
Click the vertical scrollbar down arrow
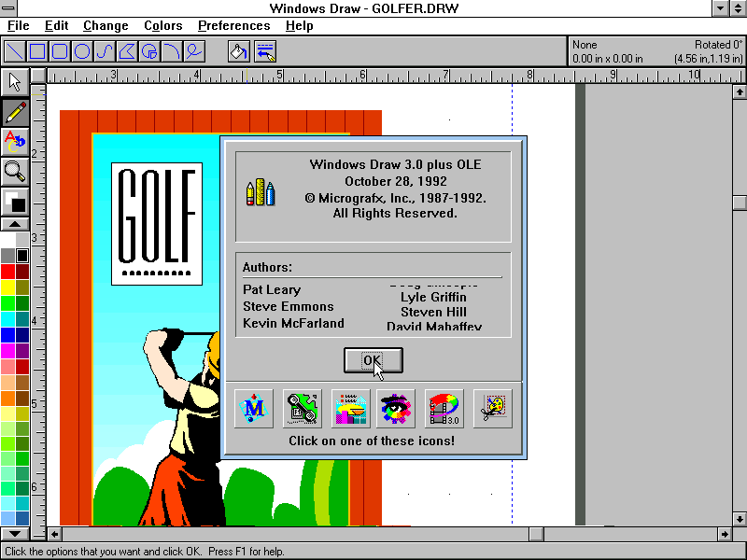click(740, 519)
